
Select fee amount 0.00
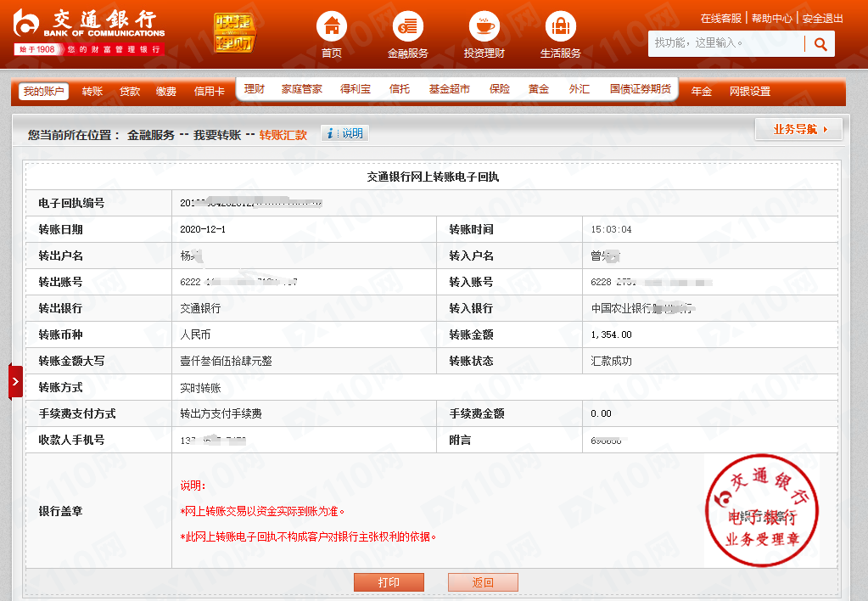[602, 413]
